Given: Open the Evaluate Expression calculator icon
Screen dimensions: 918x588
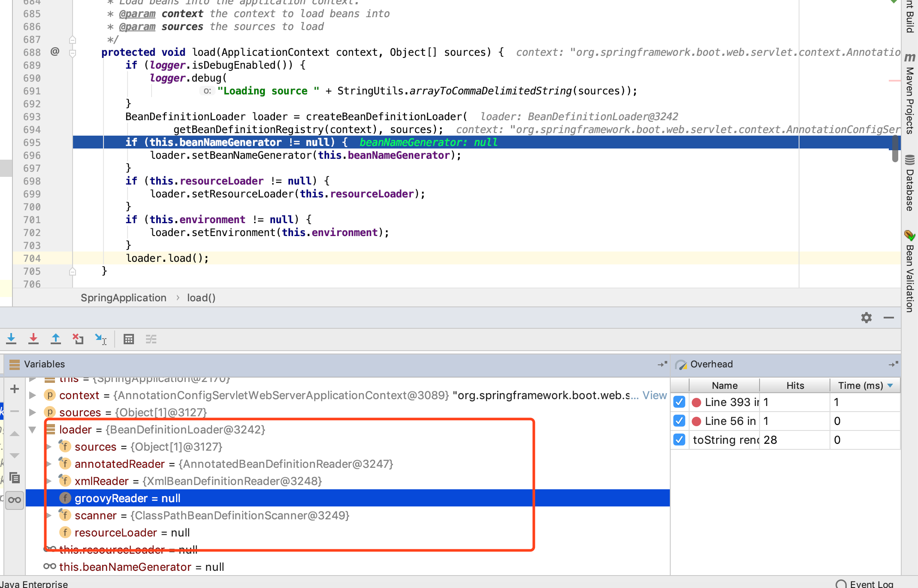Looking at the screenshot, I should click(x=129, y=339).
